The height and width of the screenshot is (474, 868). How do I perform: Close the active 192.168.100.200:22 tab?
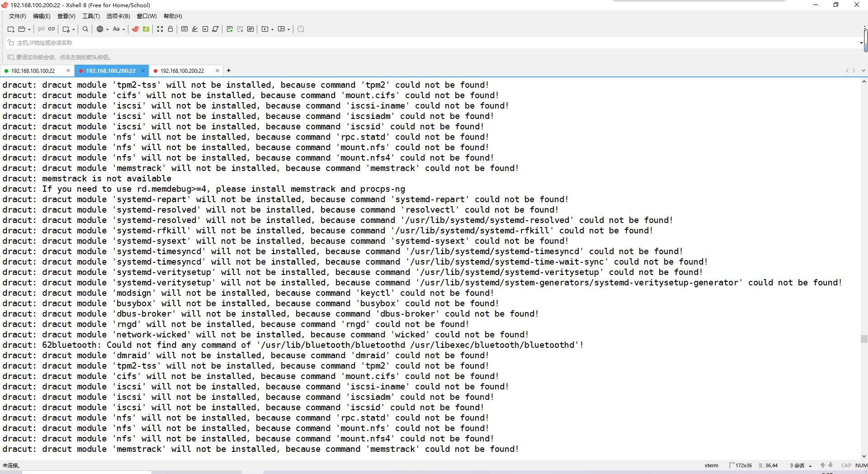point(143,71)
